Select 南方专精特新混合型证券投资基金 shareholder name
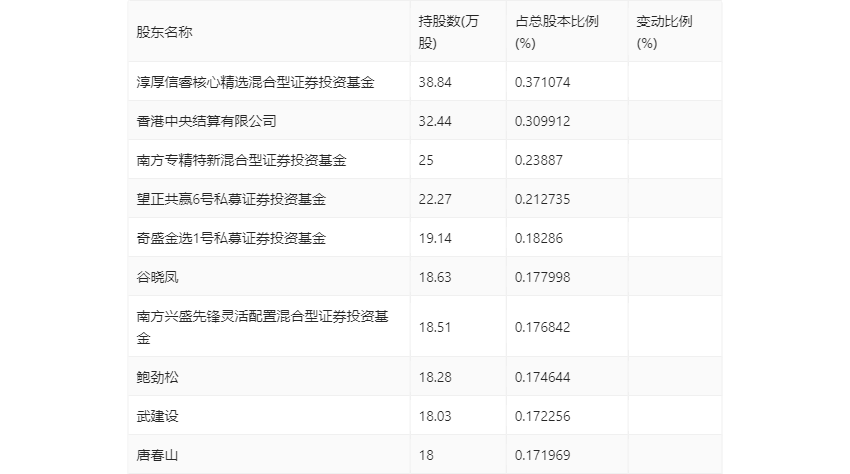Screen dimensions: 850x474 point(241,160)
